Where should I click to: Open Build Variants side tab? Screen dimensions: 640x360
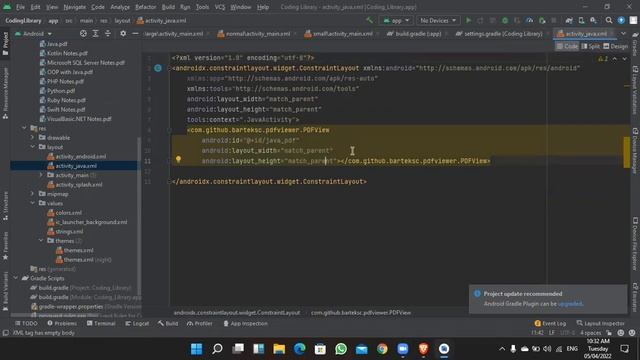click(5, 291)
